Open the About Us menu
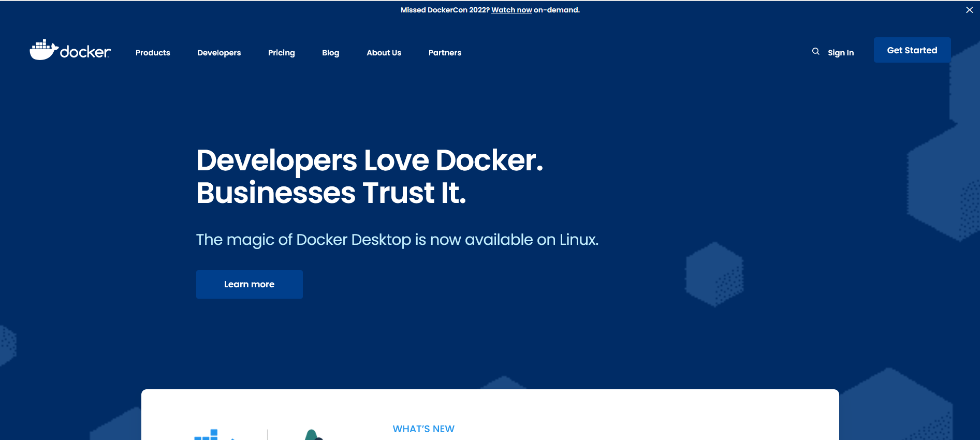The width and height of the screenshot is (980, 440). coord(384,53)
